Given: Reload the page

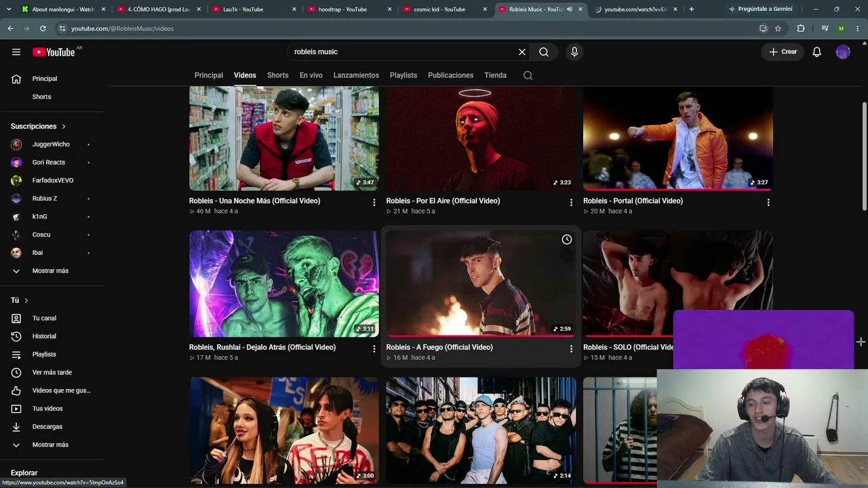Looking at the screenshot, I should 43,28.
